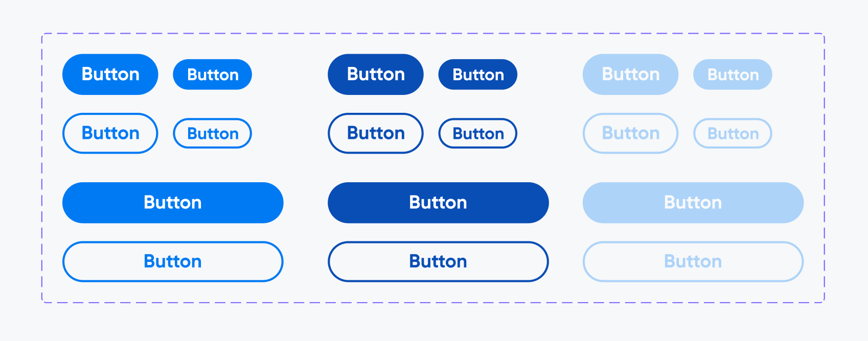868x341 pixels.
Task: Click the large outlined light blue disabled Button
Action: tap(631, 133)
